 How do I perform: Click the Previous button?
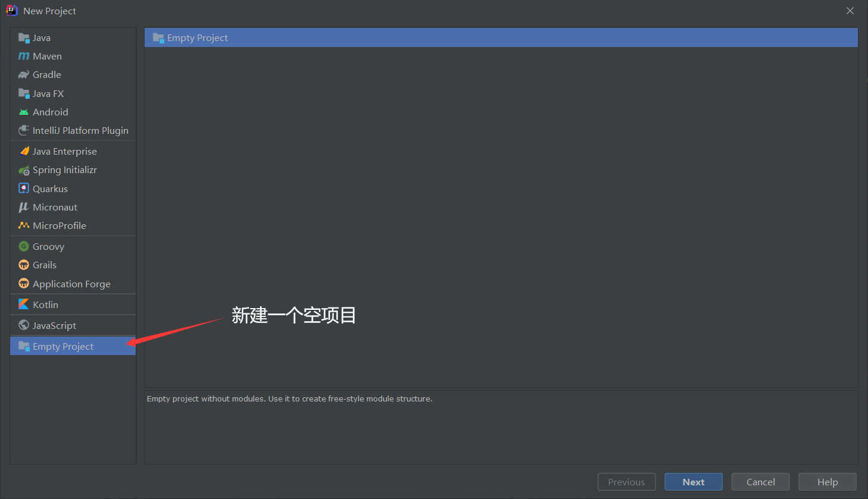pos(626,482)
